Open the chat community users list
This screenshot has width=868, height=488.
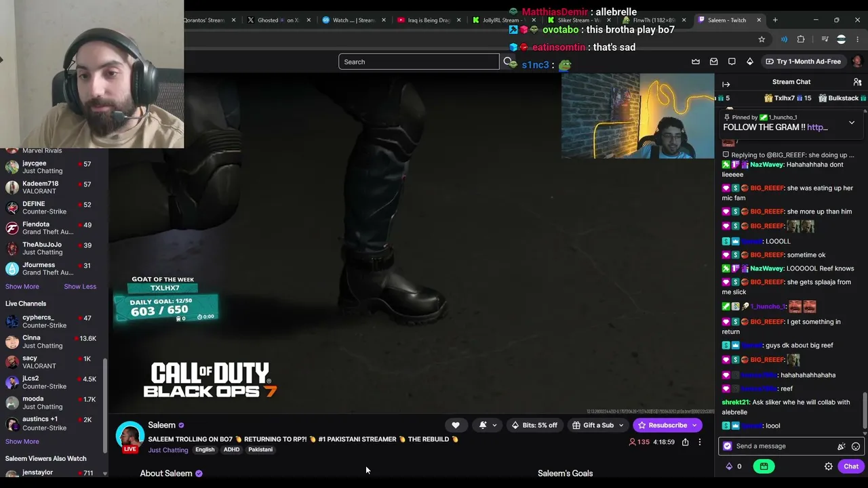(x=857, y=82)
